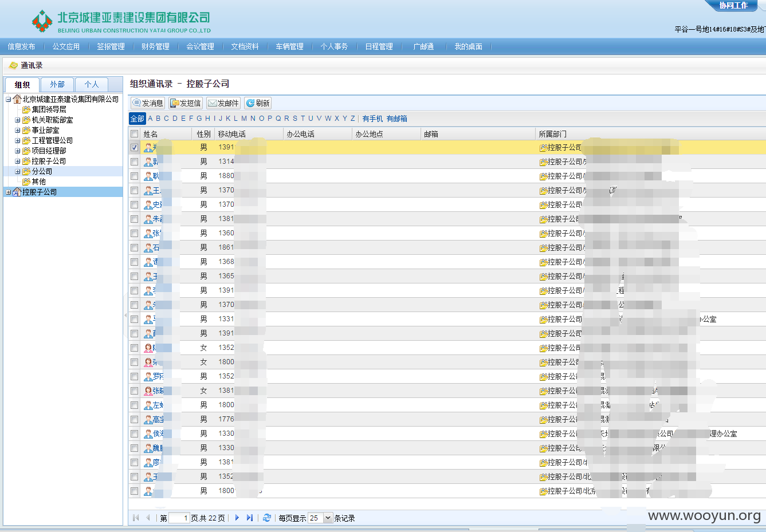Click the pager reload icon
The image size is (766, 532).
coord(267,518)
